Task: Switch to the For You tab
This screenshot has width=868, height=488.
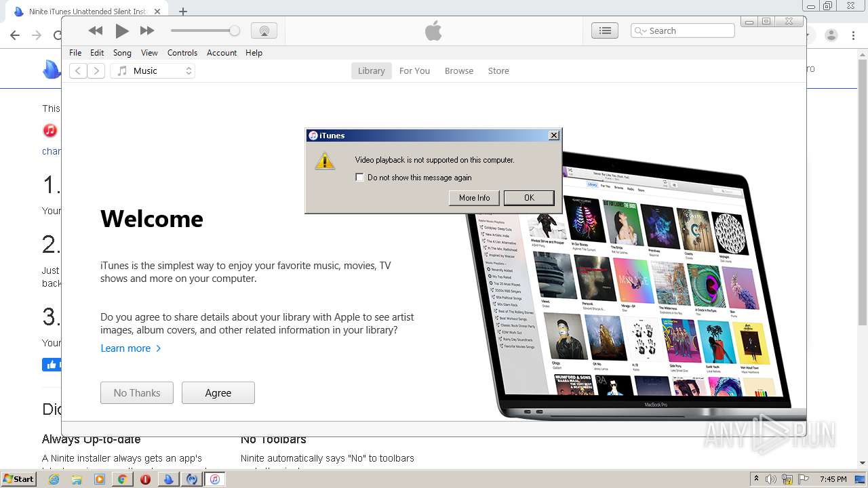Action: (414, 70)
